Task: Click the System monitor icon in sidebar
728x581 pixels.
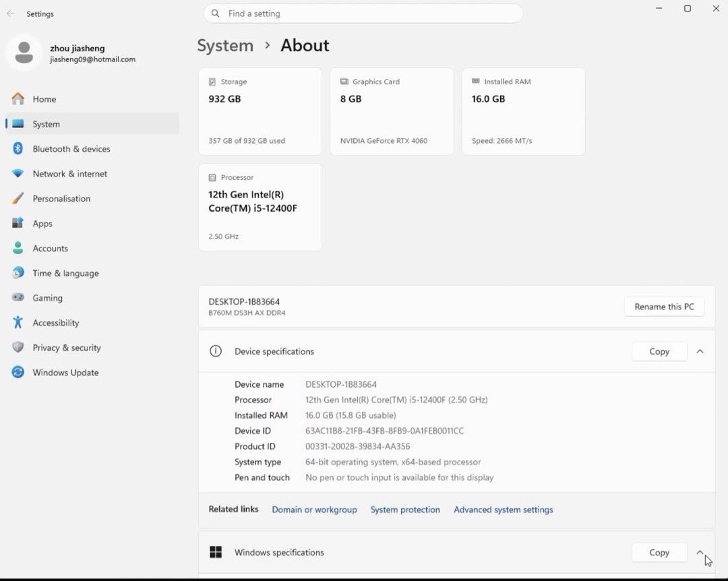Action: tap(18, 124)
